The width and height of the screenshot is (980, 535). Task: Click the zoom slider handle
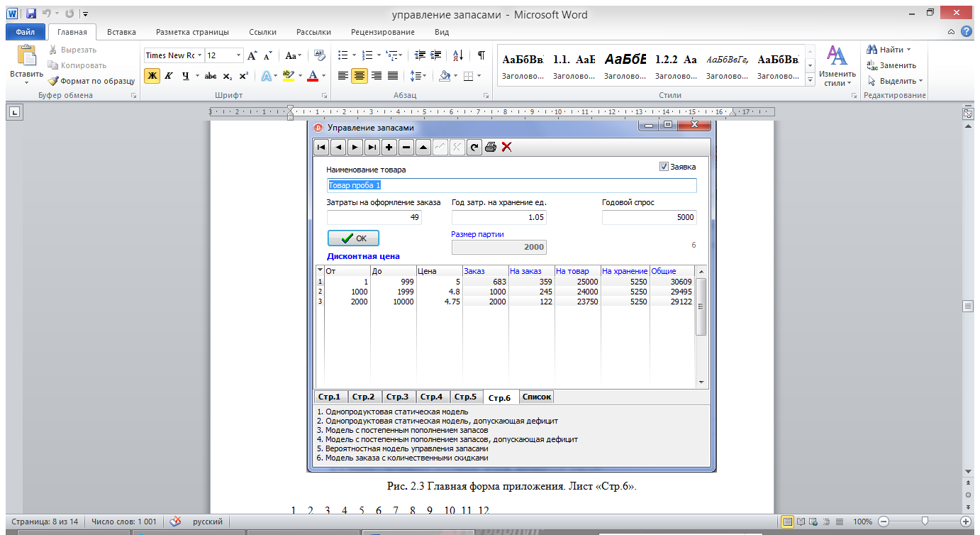click(x=924, y=522)
